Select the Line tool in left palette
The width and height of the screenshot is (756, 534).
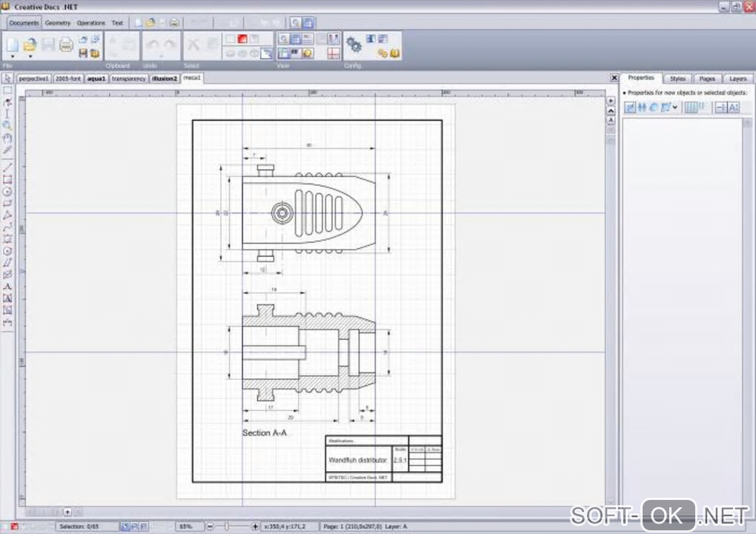pos(7,167)
